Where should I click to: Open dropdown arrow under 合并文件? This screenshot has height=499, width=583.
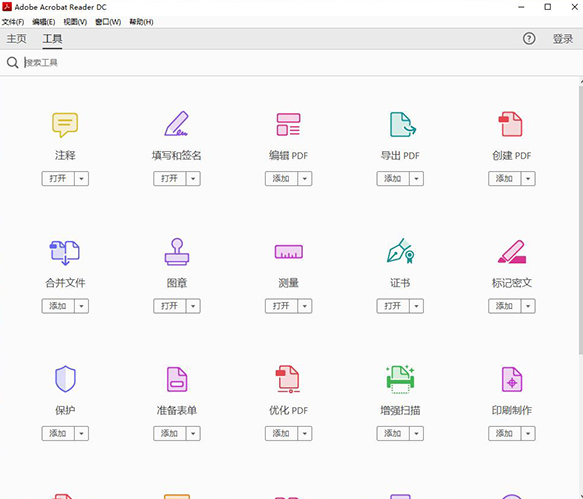(81, 306)
